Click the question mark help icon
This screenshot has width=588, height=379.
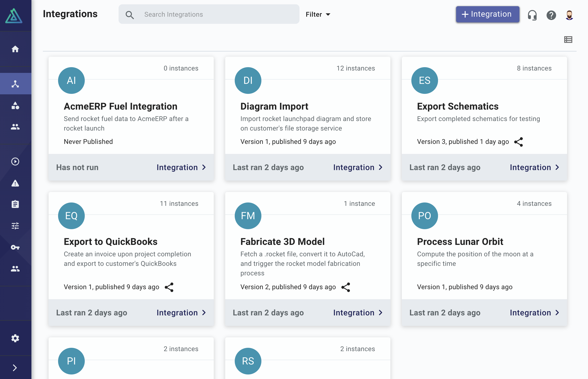pyautogui.click(x=551, y=15)
